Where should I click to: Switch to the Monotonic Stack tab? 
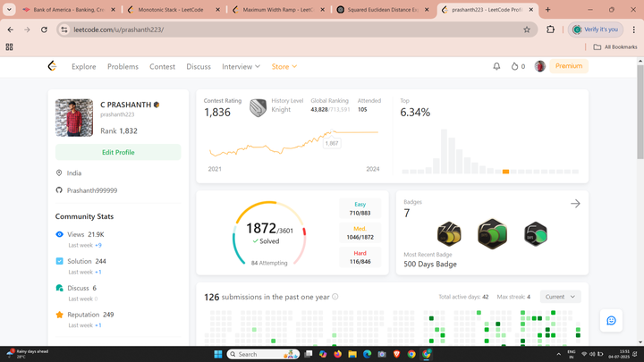point(174,10)
